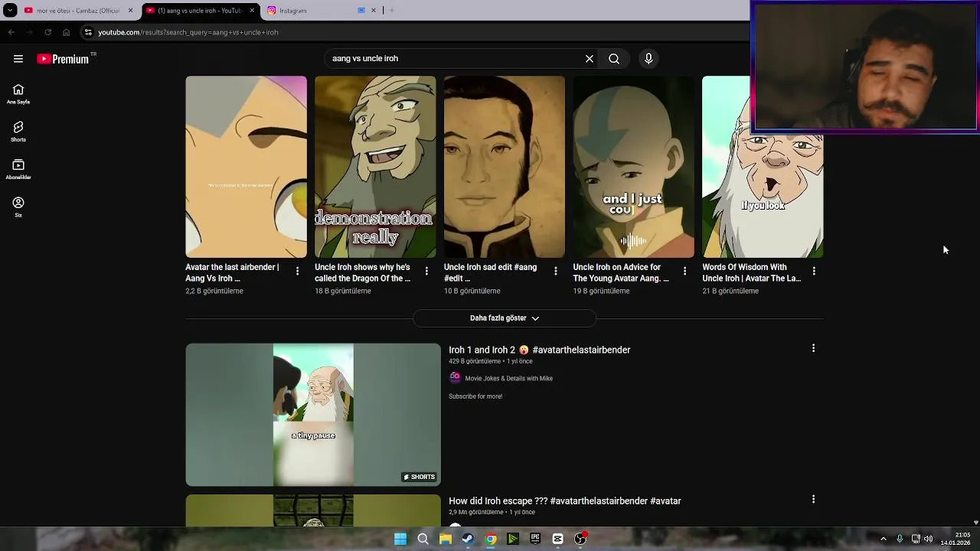Open the three-dot menu for 'How did Iroh escape'
The width and height of the screenshot is (980, 551).
pyautogui.click(x=813, y=499)
